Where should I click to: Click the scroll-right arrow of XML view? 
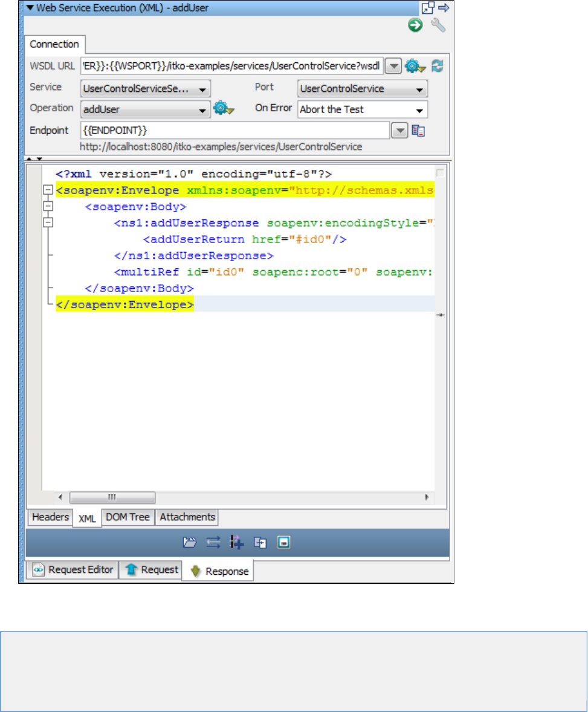pyautogui.click(x=427, y=497)
